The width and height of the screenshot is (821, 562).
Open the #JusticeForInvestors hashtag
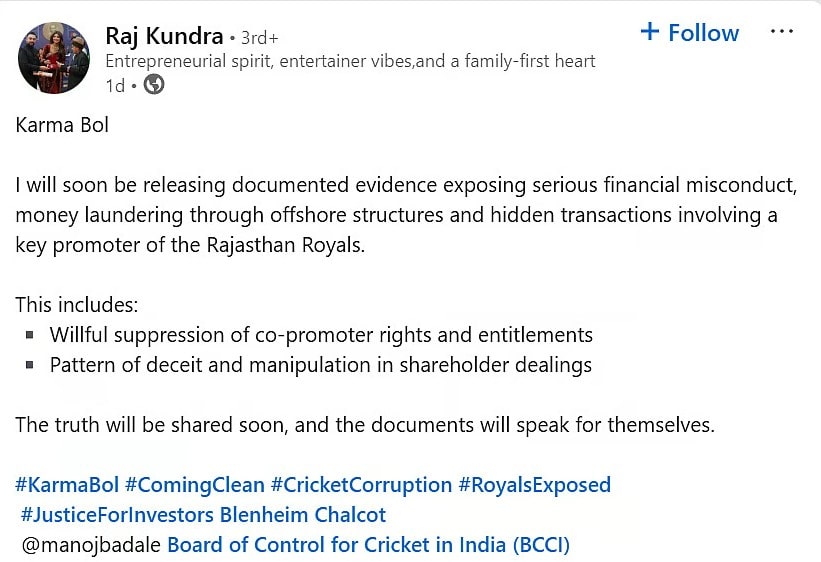point(117,515)
